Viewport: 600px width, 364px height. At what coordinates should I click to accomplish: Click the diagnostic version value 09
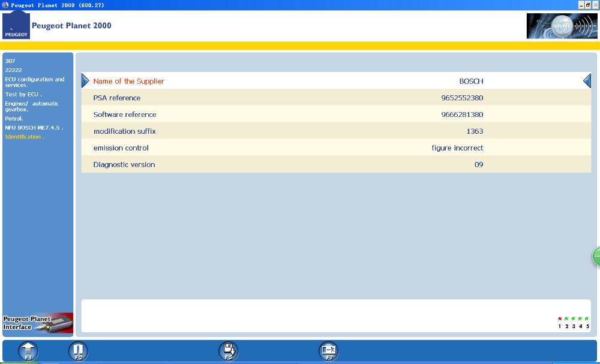tap(479, 165)
